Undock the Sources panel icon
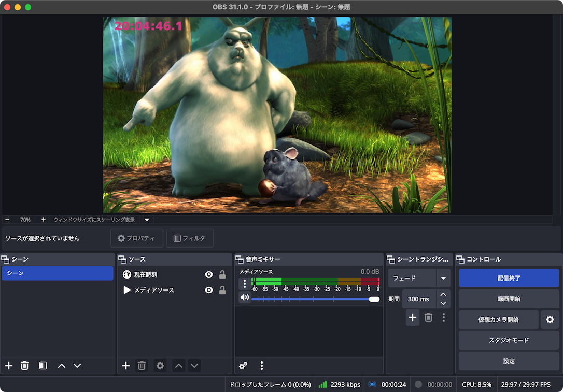The image size is (563, 392). click(122, 259)
